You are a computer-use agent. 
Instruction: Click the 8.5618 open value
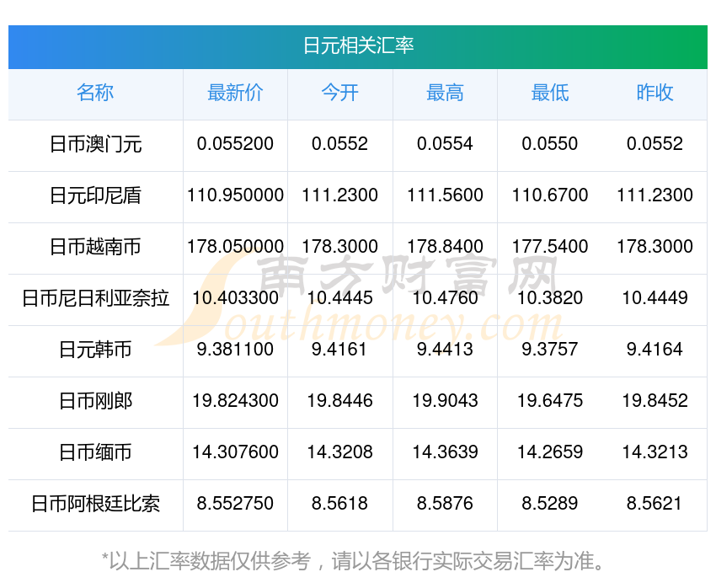[339, 504]
